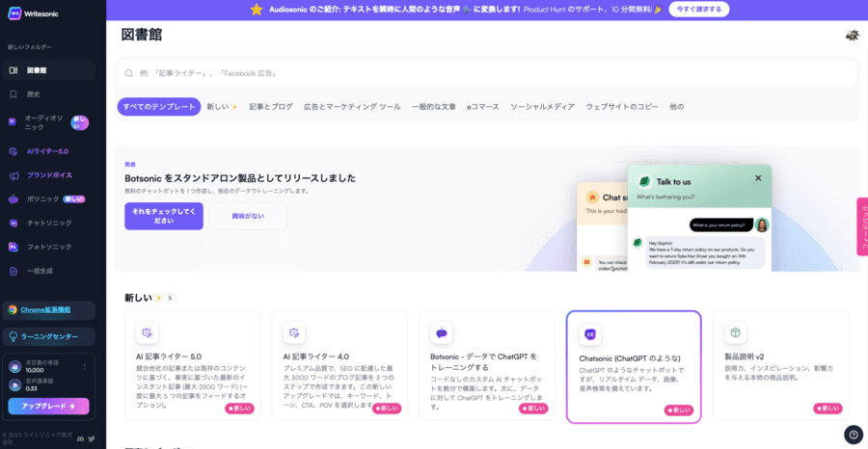Close the Talk to us preview

tap(758, 178)
